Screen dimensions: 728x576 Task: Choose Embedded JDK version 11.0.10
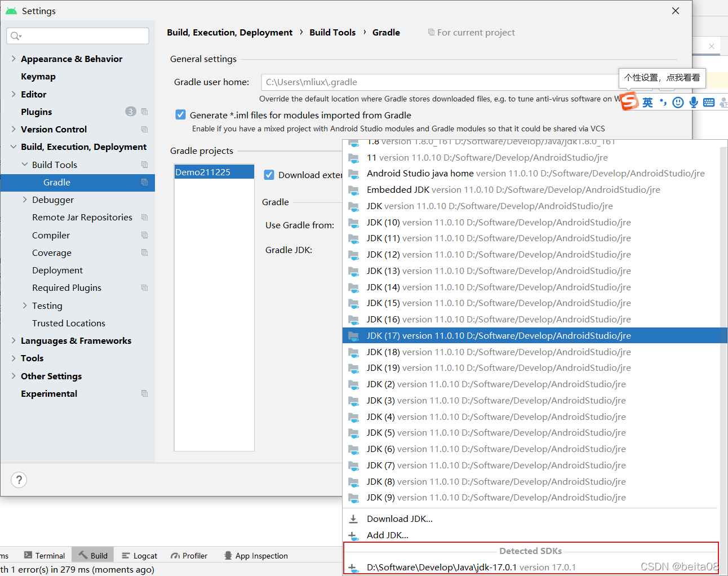(531, 190)
